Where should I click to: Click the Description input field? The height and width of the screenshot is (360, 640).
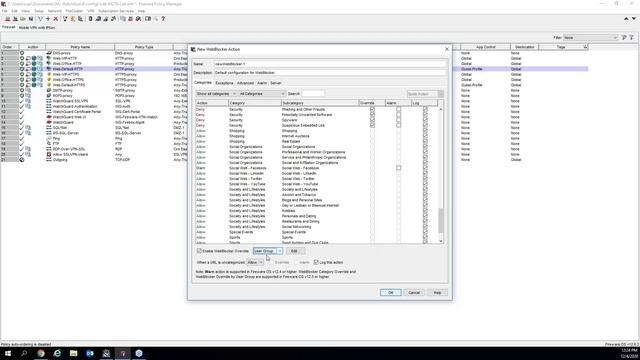[330, 73]
